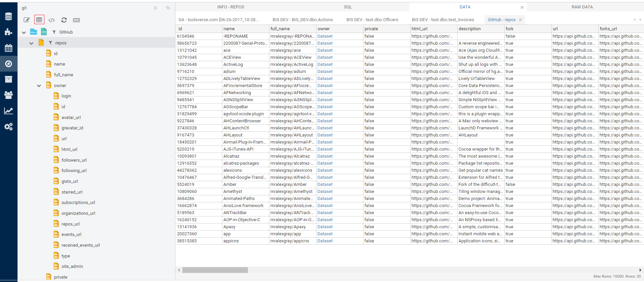Open the Dataset link in the AFNetworking row
644x282 pixels.
tap(325, 93)
